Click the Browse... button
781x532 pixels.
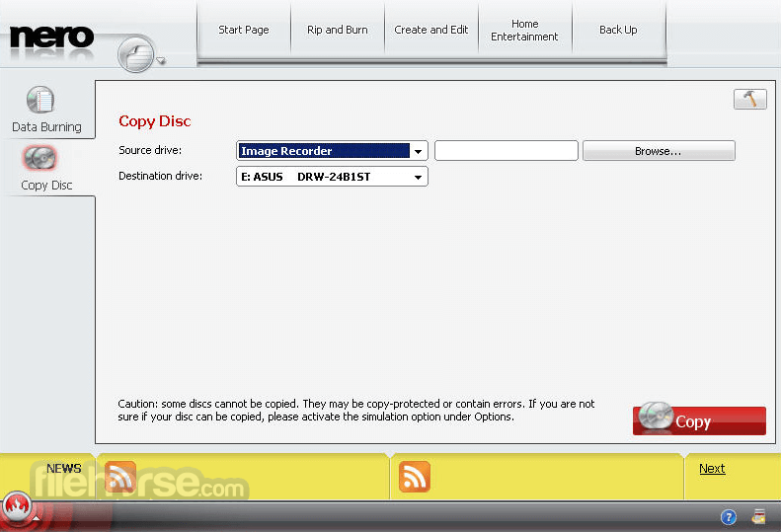coord(659,151)
